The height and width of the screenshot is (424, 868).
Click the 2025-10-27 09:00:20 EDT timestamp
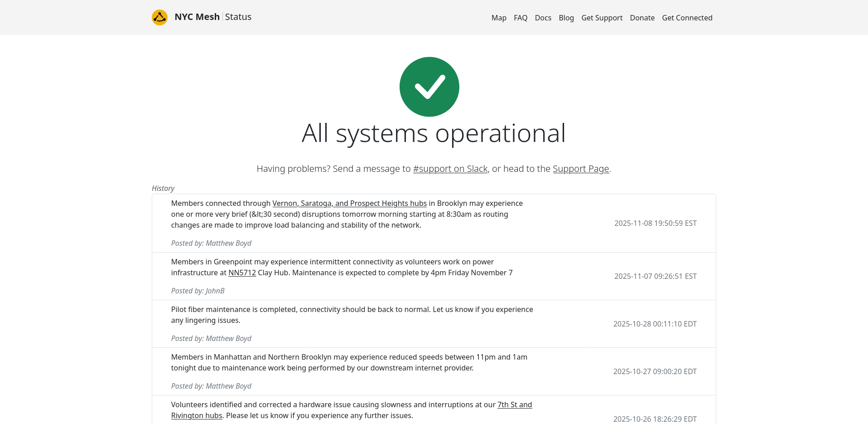click(655, 371)
